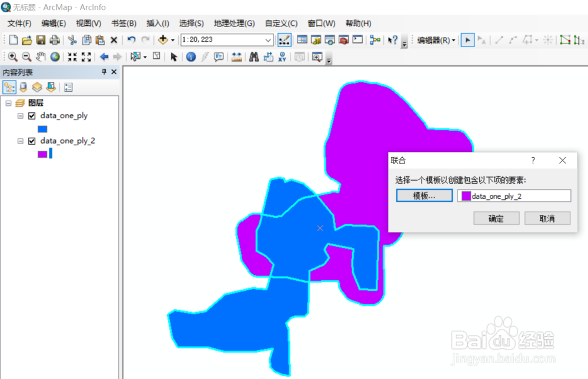This screenshot has height=379, width=588.
Task: Click What's This help pointer icon
Action: 393,40
